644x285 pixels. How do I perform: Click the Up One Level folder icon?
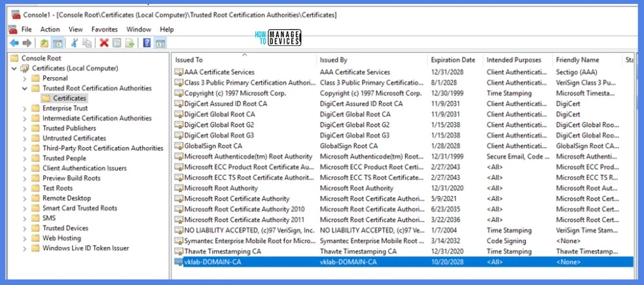[45, 42]
